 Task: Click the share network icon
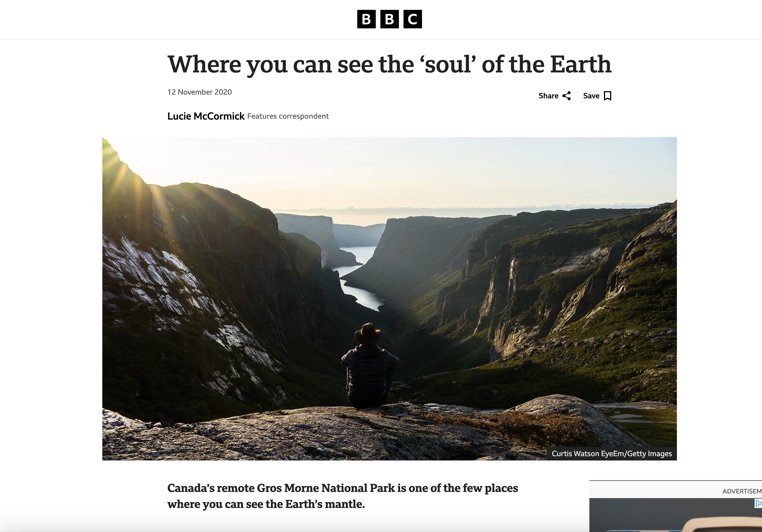[567, 96]
